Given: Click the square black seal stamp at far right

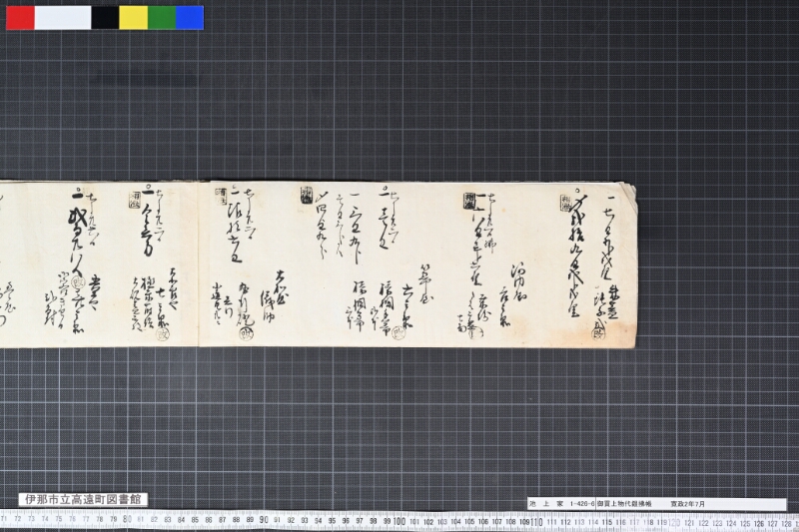Looking at the screenshot, I should click(x=564, y=202).
